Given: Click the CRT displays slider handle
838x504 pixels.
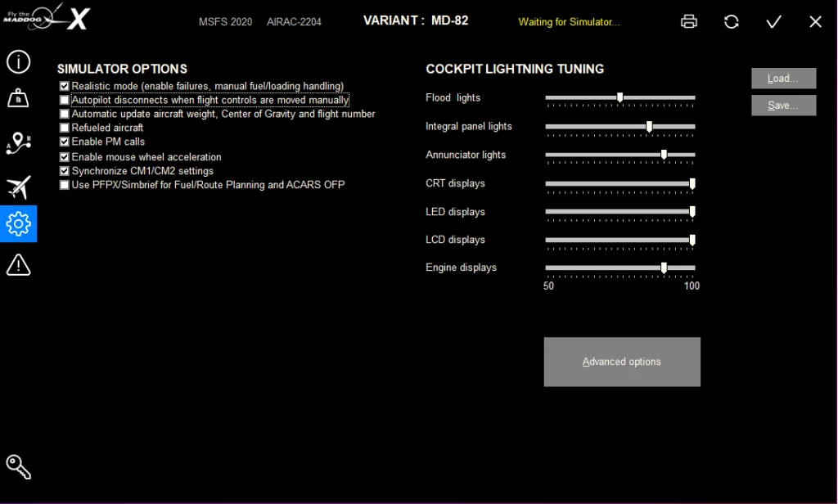Looking at the screenshot, I should [692, 184].
